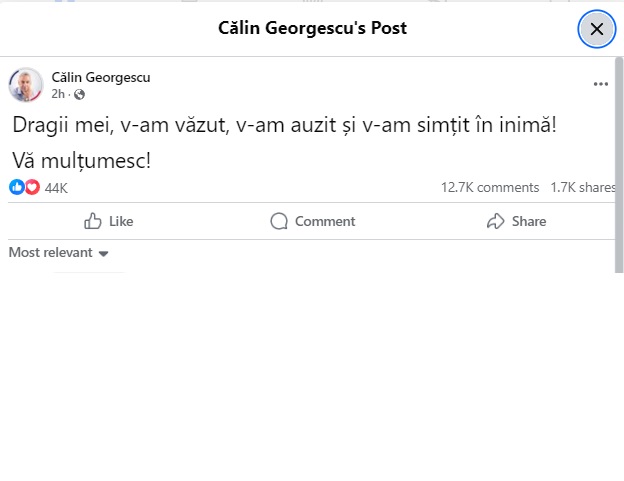Click the red heart reaction icon
The image size is (624, 481).
tap(31, 187)
